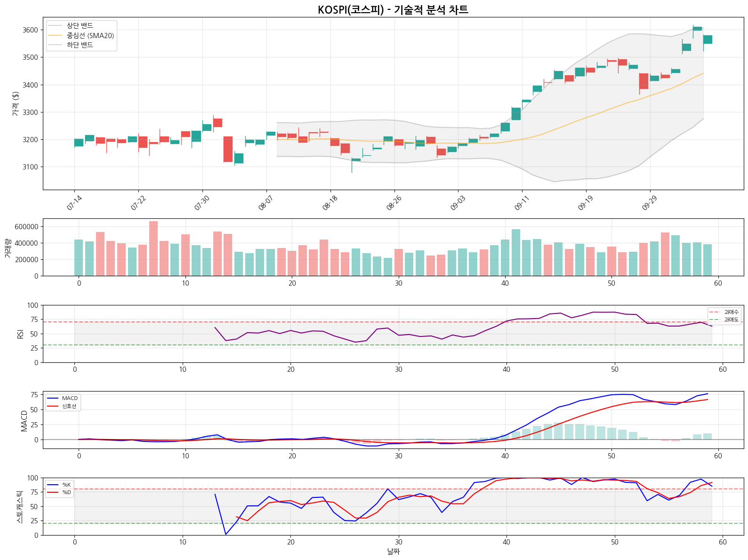Click the 09-29 date label

click(650, 203)
